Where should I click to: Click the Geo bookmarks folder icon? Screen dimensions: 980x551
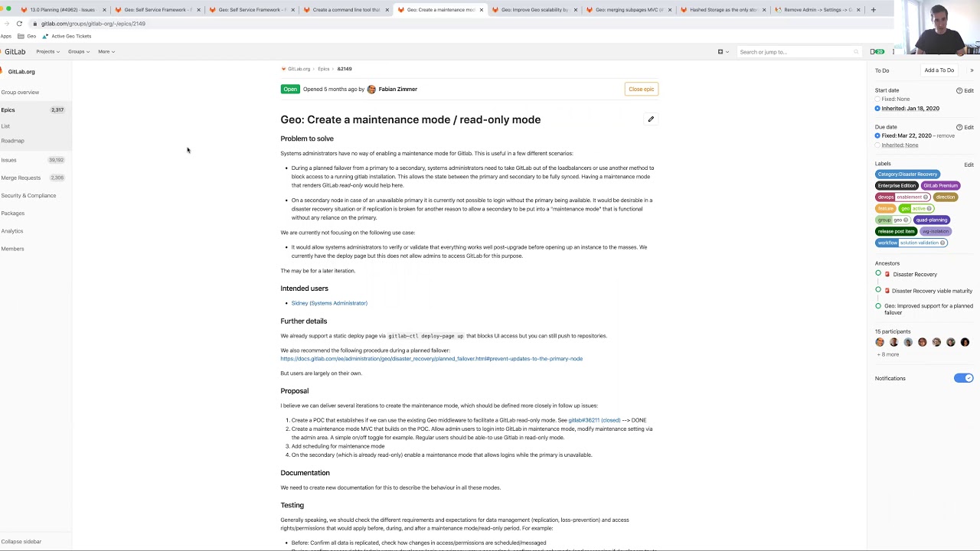click(x=21, y=36)
